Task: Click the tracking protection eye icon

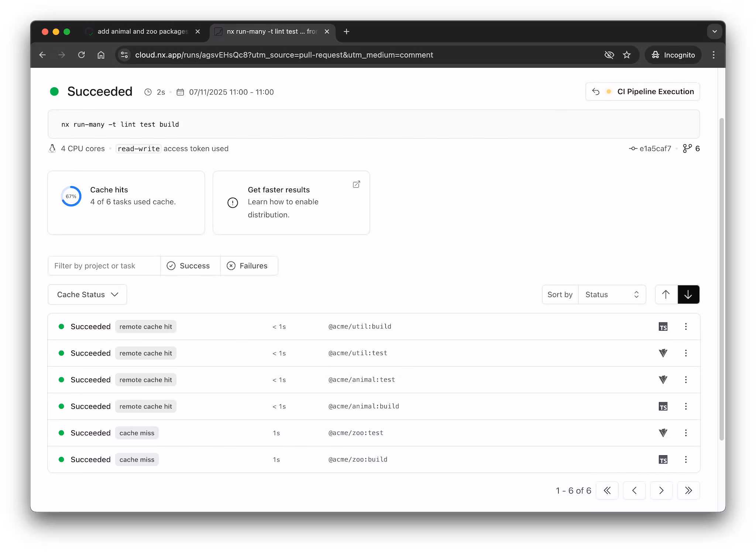Action: click(609, 55)
